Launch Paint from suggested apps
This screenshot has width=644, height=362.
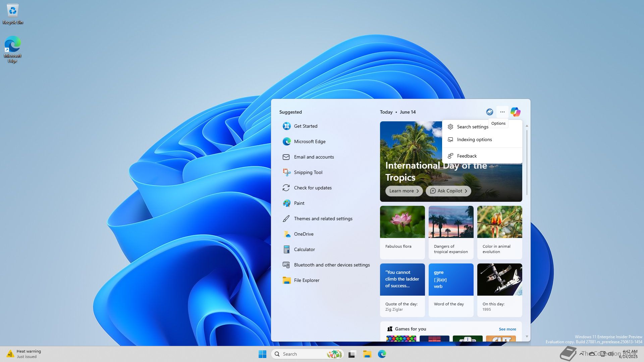299,203
